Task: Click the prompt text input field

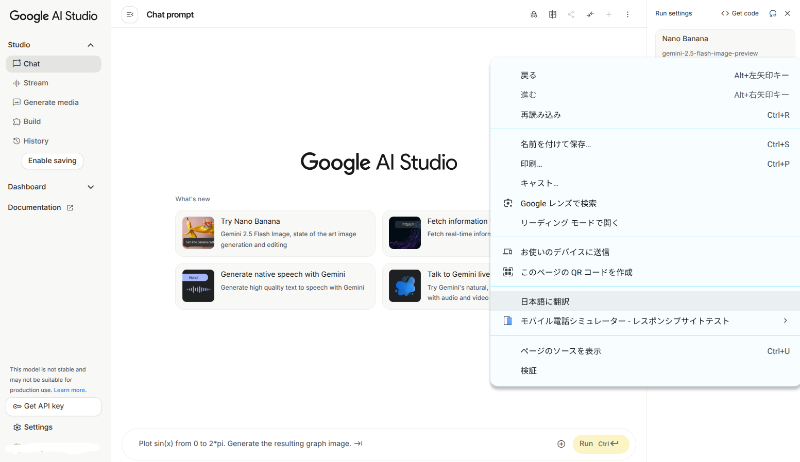Action: click(x=342, y=444)
